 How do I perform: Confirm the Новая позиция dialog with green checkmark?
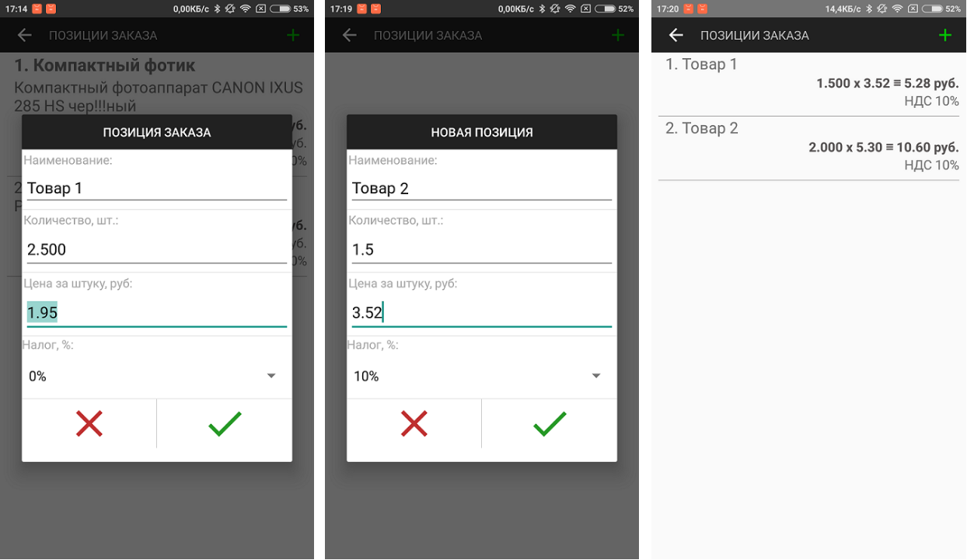tap(550, 424)
